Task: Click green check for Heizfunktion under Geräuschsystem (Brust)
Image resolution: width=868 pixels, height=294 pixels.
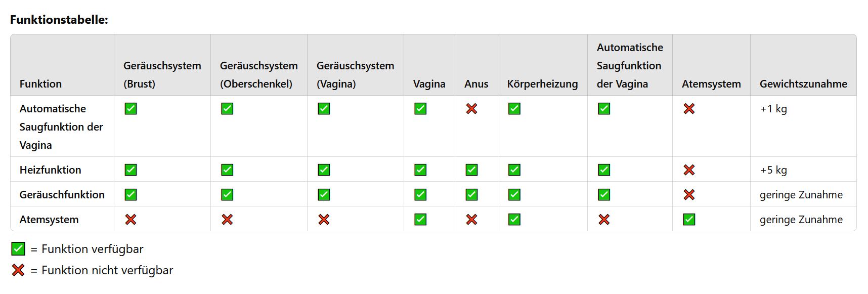Action: 131,170
